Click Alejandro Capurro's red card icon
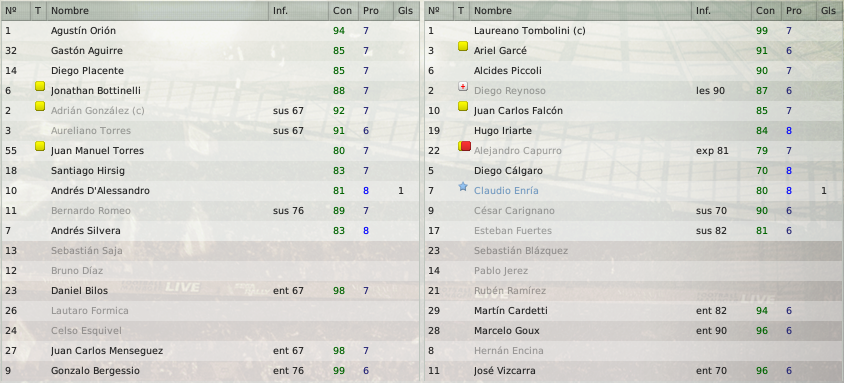Image resolution: width=844 pixels, height=383 pixels. tap(465, 146)
